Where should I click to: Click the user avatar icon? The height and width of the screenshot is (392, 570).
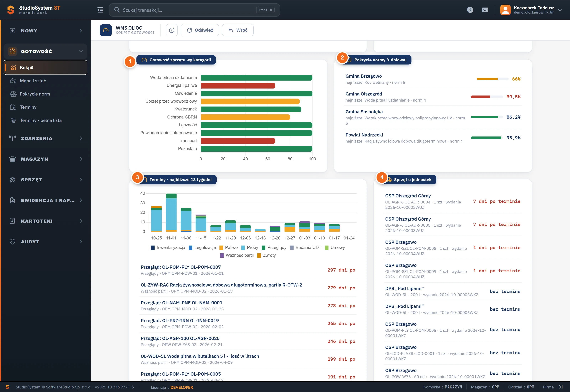click(x=505, y=10)
